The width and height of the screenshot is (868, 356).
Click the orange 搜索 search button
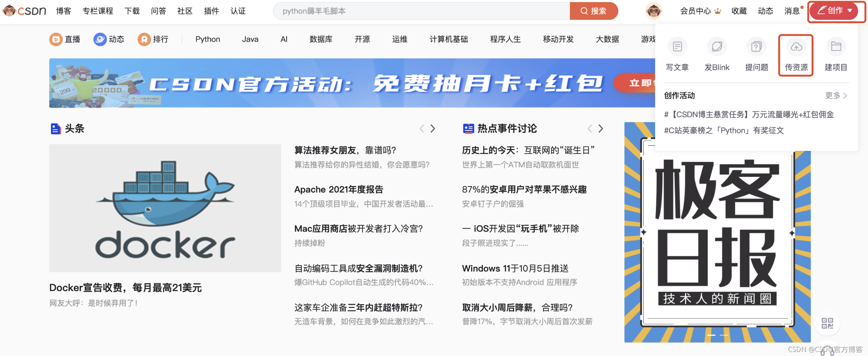coord(593,11)
